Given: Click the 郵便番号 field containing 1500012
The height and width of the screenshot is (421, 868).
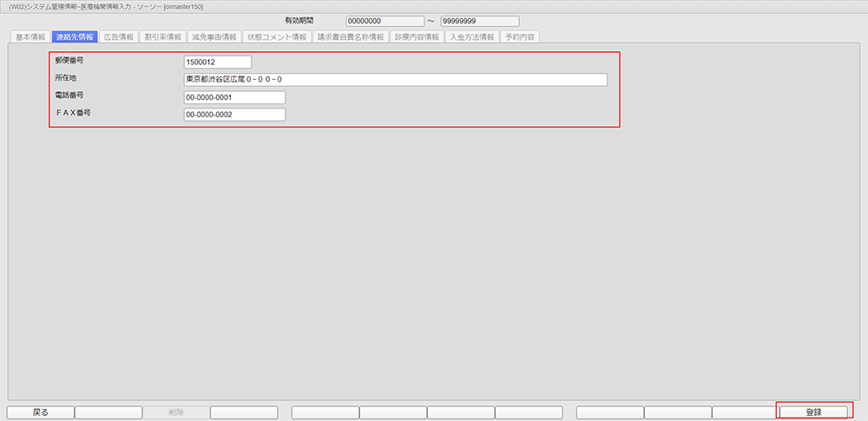Looking at the screenshot, I should pyautogui.click(x=217, y=62).
